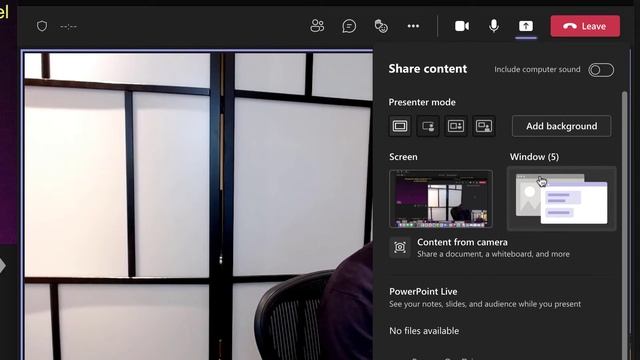Click the Share content scrollbar

pyautogui.click(x=624, y=224)
